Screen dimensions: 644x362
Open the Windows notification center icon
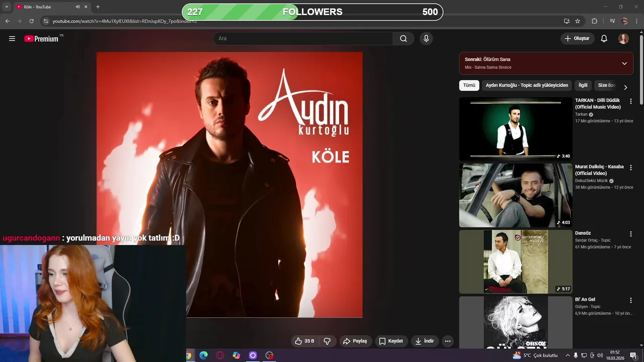[633, 355]
